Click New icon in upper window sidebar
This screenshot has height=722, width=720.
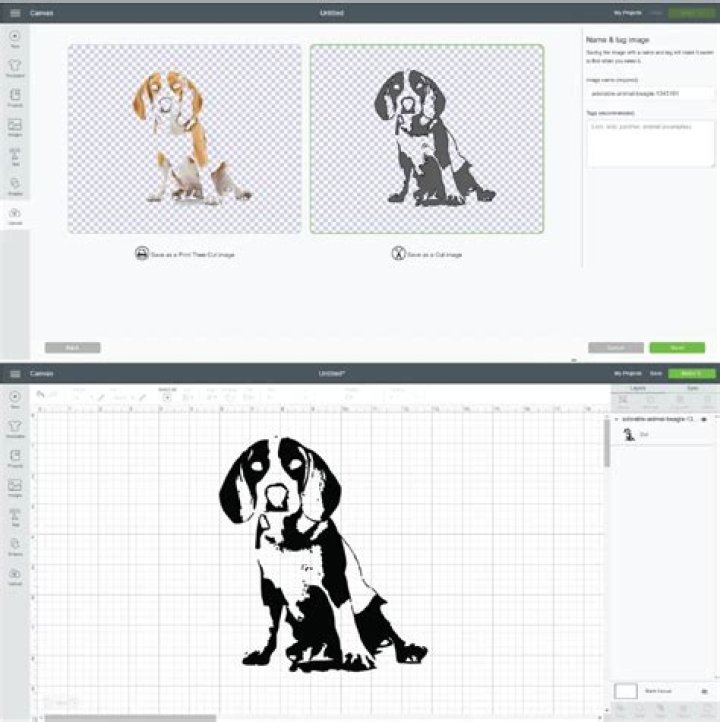click(15, 39)
